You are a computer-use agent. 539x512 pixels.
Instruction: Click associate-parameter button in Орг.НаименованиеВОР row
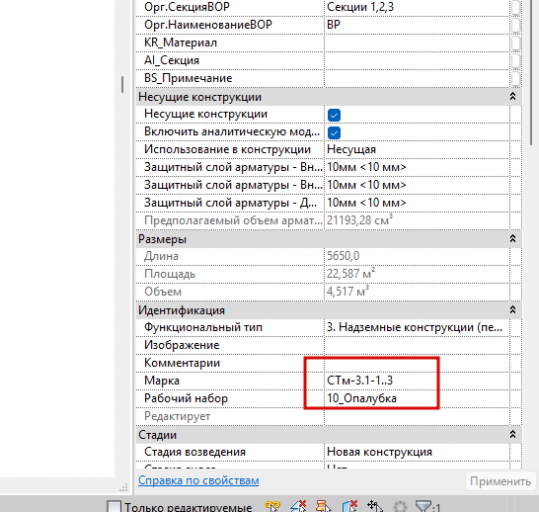point(515,25)
